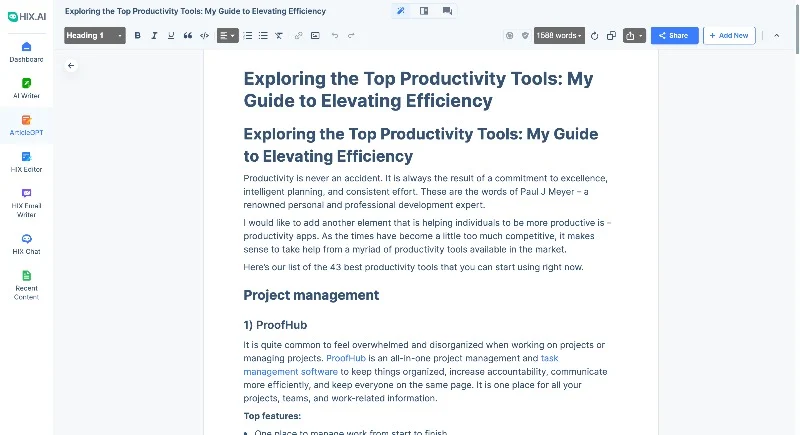Open the text alignment dropdown
800x435 pixels.
228,35
